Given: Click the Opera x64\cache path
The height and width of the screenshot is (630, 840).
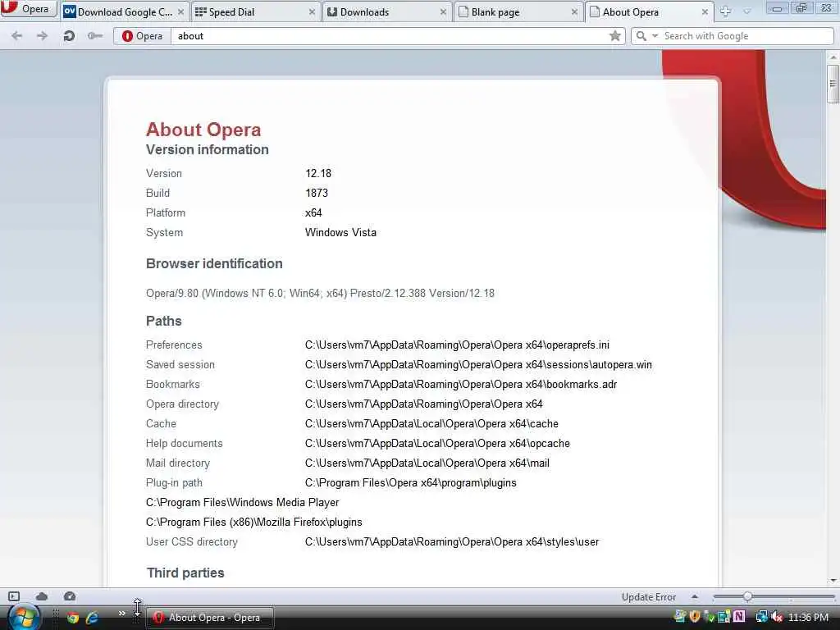Looking at the screenshot, I should [431, 424].
